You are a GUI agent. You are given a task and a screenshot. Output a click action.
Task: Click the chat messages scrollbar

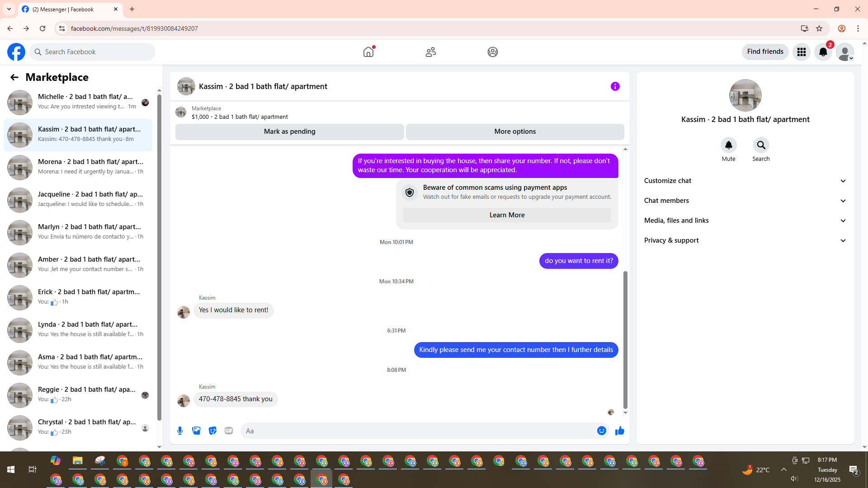click(625, 340)
